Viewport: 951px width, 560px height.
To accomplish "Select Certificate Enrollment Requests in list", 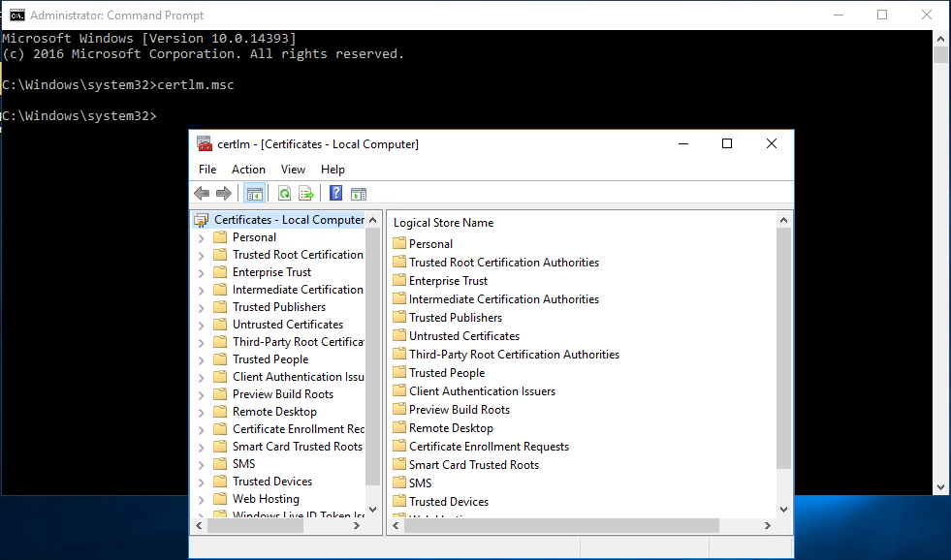I will pyautogui.click(x=489, y=446).
